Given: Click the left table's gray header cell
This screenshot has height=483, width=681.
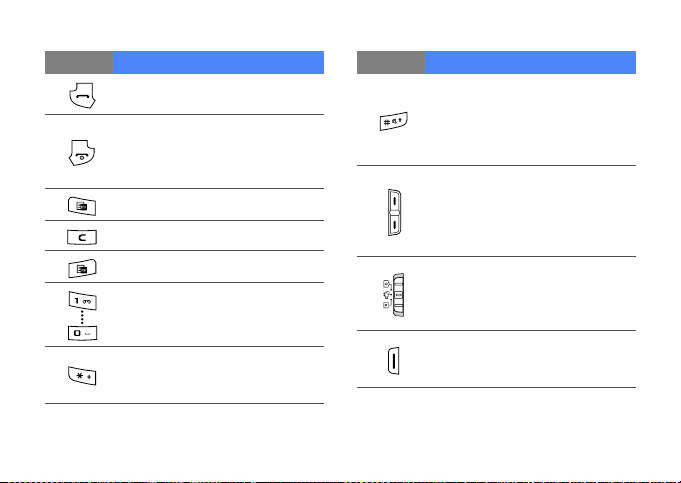Looking at the screenshot, I should coord(79,62).
